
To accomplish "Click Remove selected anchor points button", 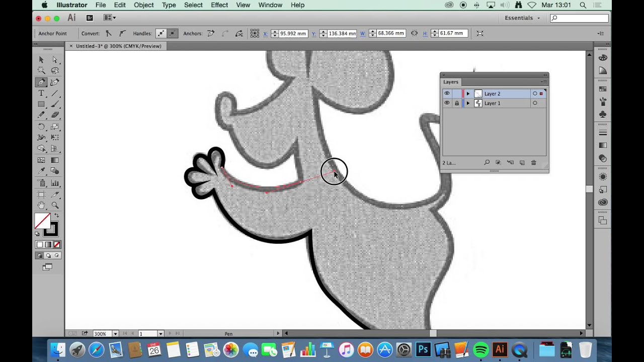I will [x=211, y=33].
